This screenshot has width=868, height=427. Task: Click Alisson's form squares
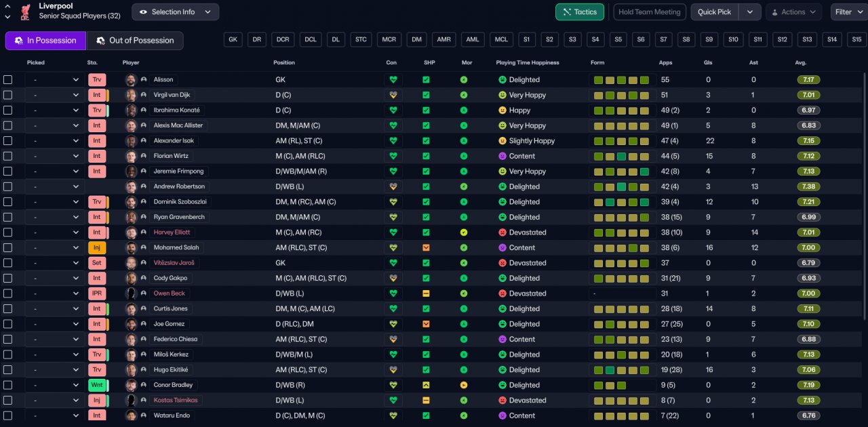pos(622,80)
